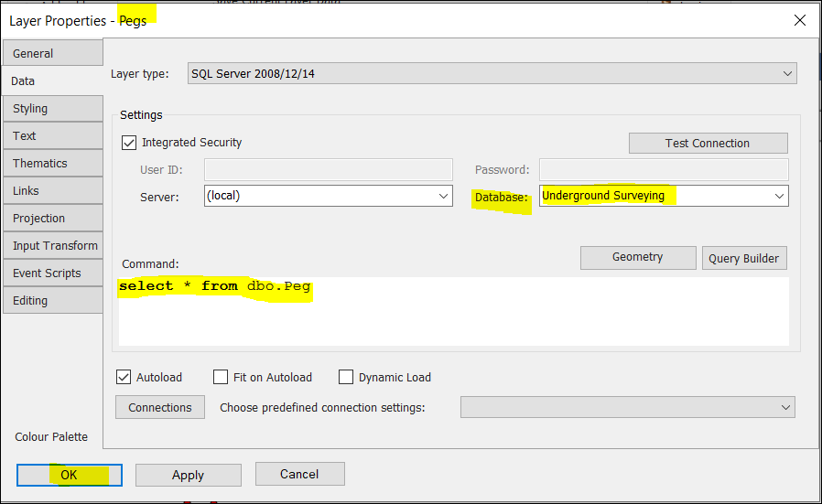This screenshot has width=822, height=504.
Task: Enable the Fit on Autoload checkbox
Action: 221,377
